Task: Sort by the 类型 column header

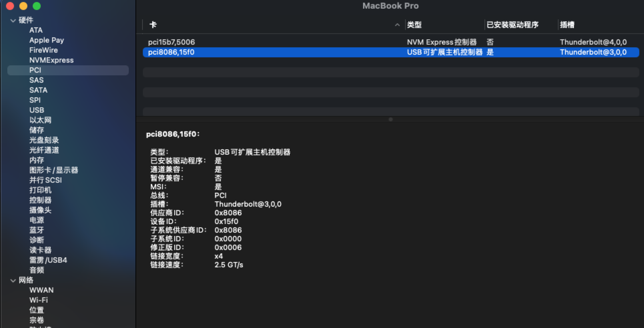Action: point(414,25)
